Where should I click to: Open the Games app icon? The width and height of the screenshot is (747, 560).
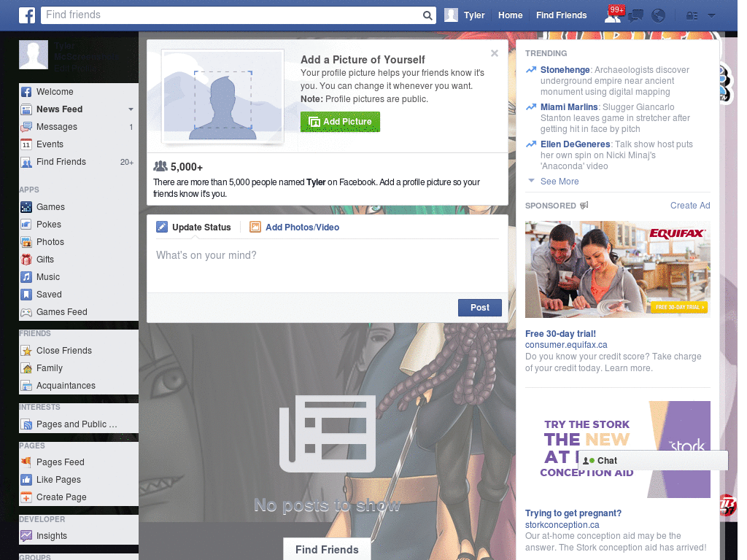[26, 207]
